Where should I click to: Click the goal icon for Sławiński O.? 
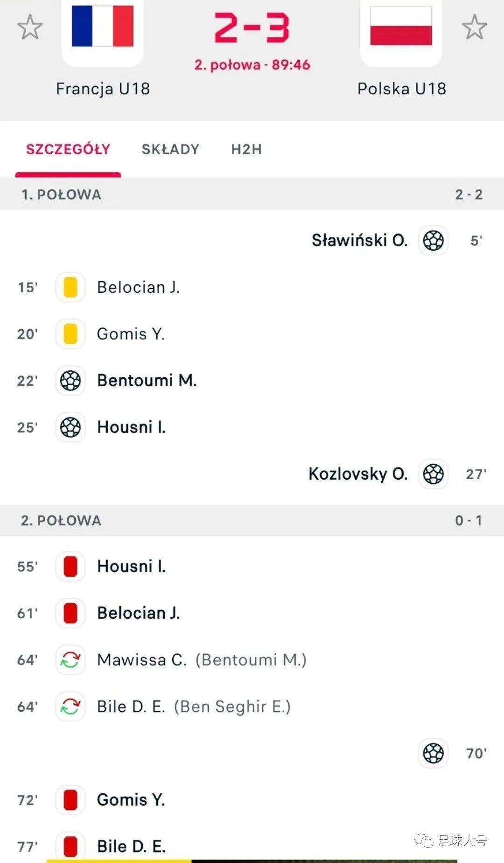point(434,241)
